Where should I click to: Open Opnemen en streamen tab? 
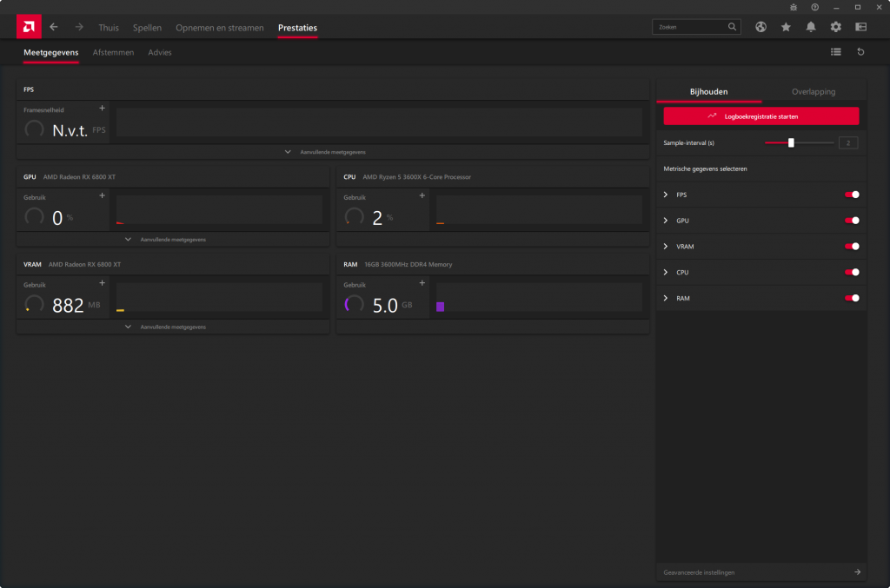tap(220, 27)
